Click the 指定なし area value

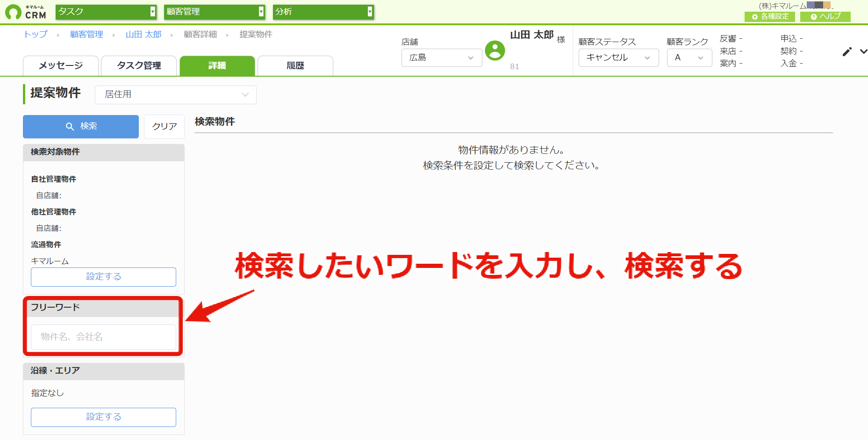(47, 393)
